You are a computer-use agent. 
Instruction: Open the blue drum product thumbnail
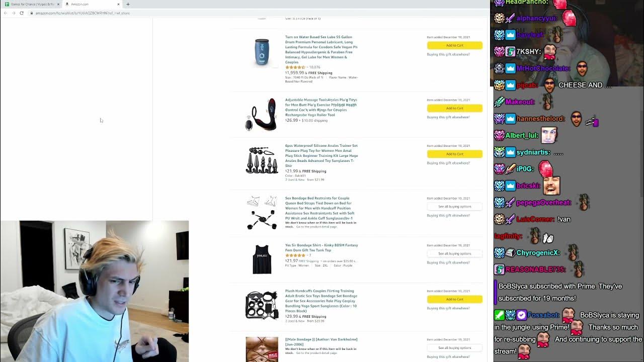262,52
